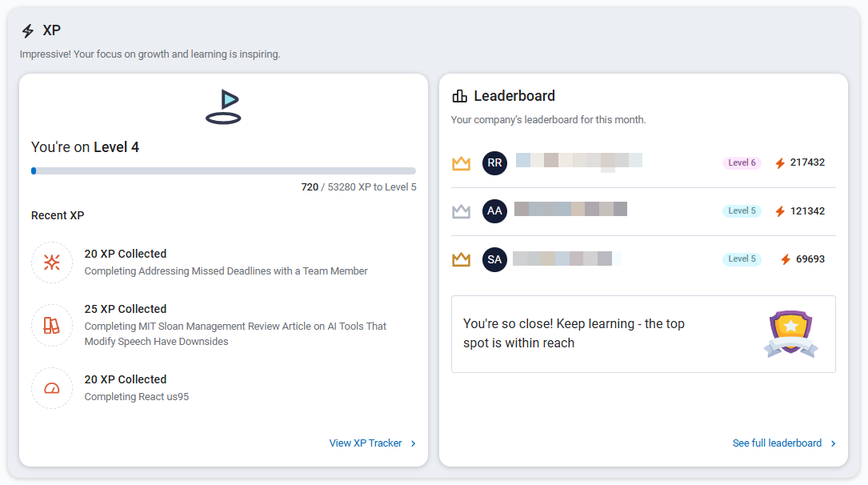Viewport: 868px width, 485px height.
Task: Open See full leaderboard link
Action: 777,443
